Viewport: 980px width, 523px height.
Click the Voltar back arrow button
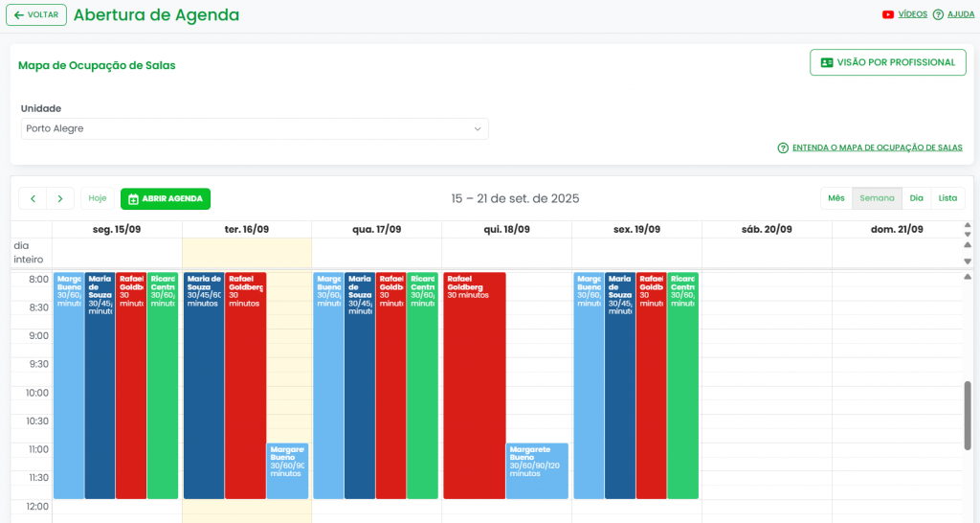pos(36,14)
